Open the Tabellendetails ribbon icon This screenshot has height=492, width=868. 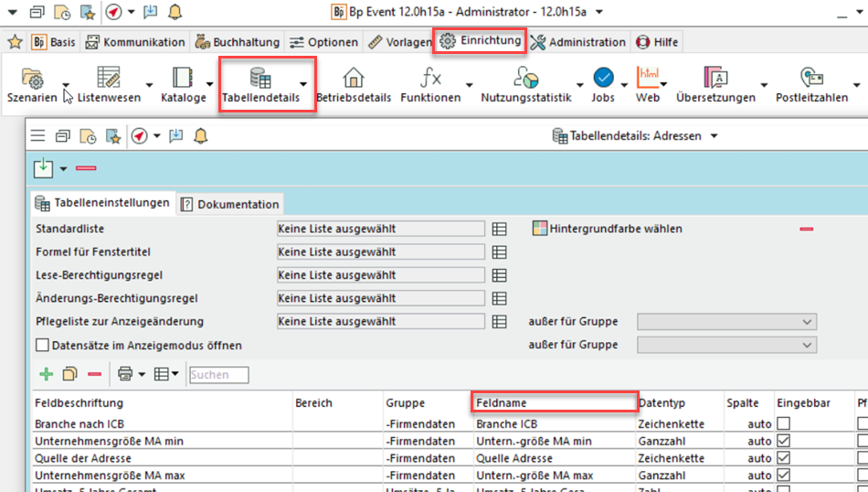point(260,79)
